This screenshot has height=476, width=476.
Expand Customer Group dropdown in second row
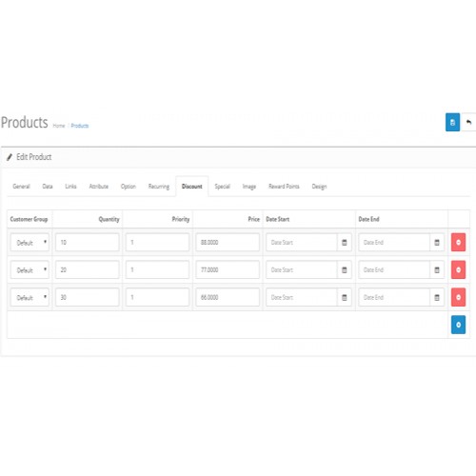[30, 269]
